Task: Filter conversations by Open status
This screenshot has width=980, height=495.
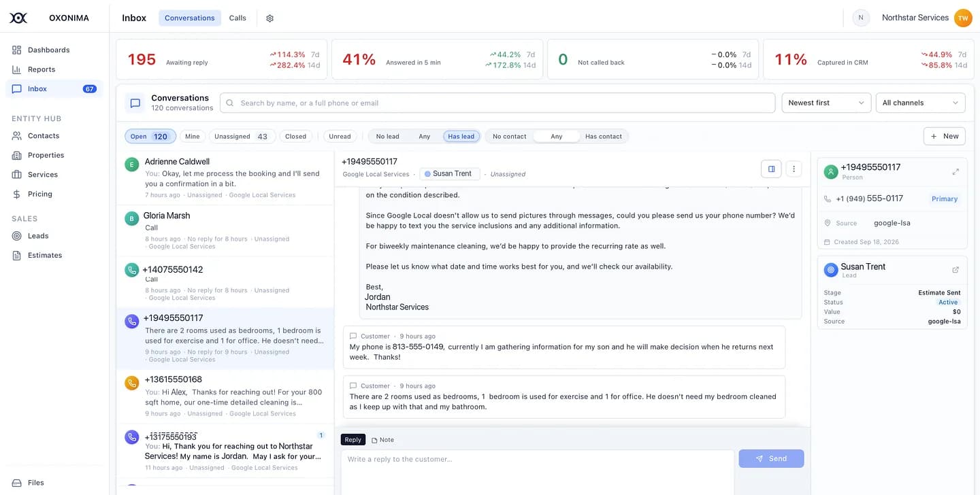Action: 150,137
